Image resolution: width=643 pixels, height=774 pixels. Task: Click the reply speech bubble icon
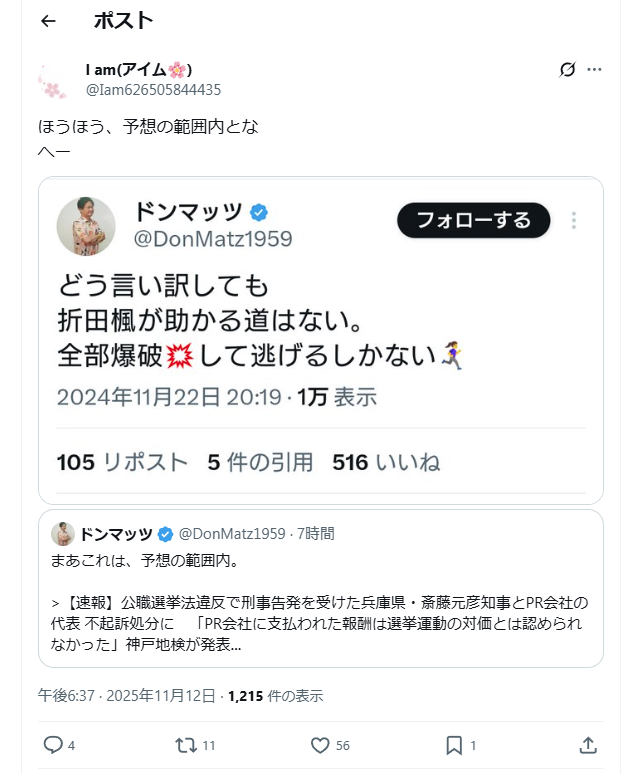coord(53,745)
